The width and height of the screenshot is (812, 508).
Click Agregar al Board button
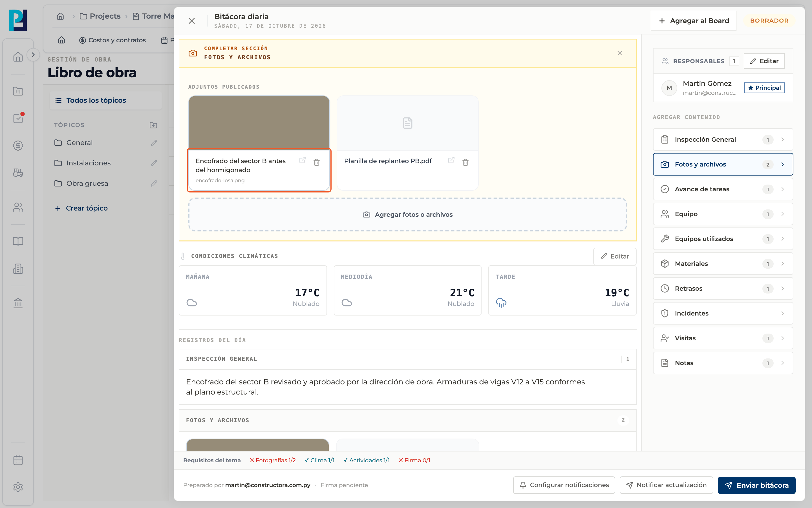(694, 21)
